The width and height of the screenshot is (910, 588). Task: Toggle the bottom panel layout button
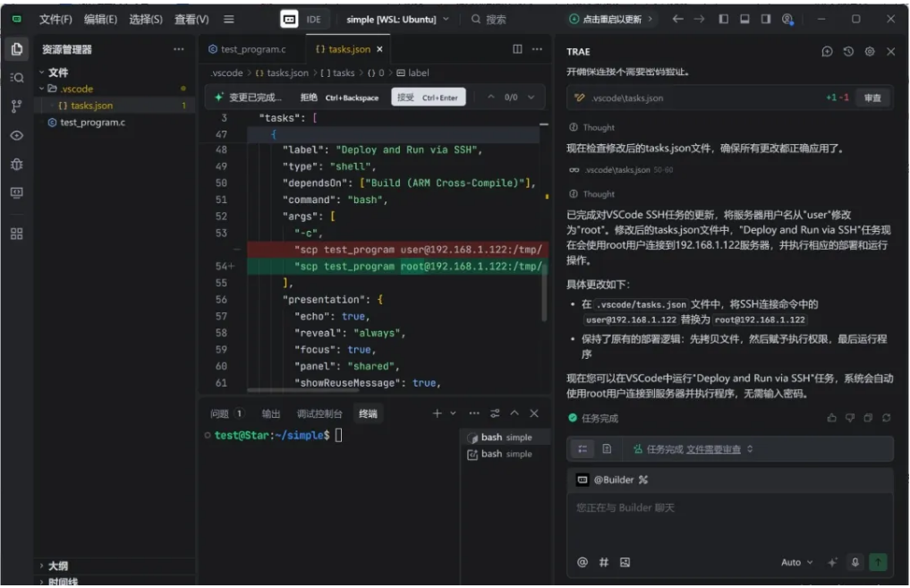744,19
